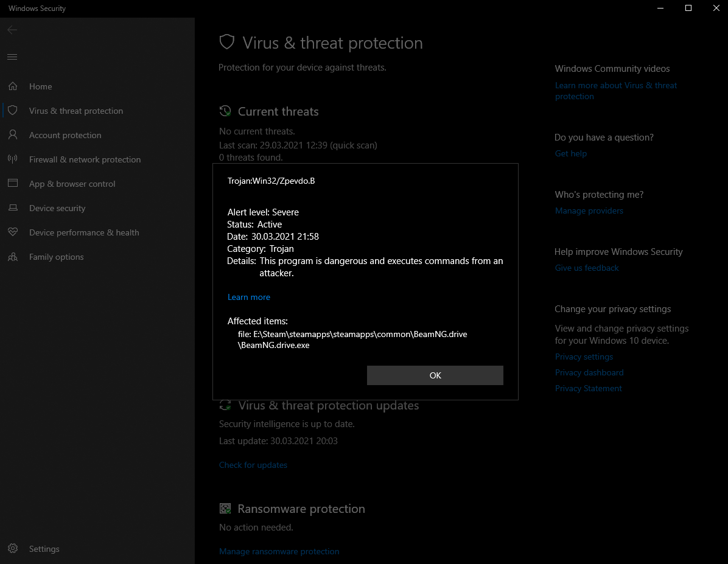Click OK button in threat dialog

click(435, 375)
